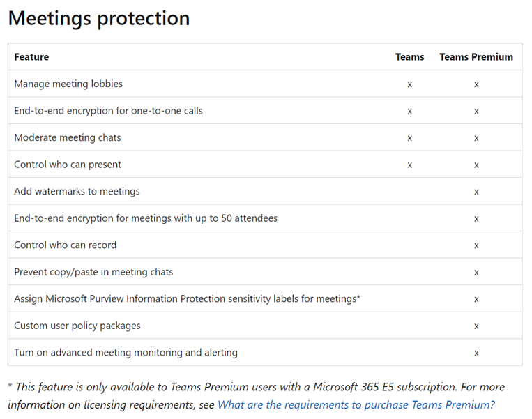Screen dimensions: 532x419
Task: Select the Purview sensitivity labels feature text
Action: (187, 299)
